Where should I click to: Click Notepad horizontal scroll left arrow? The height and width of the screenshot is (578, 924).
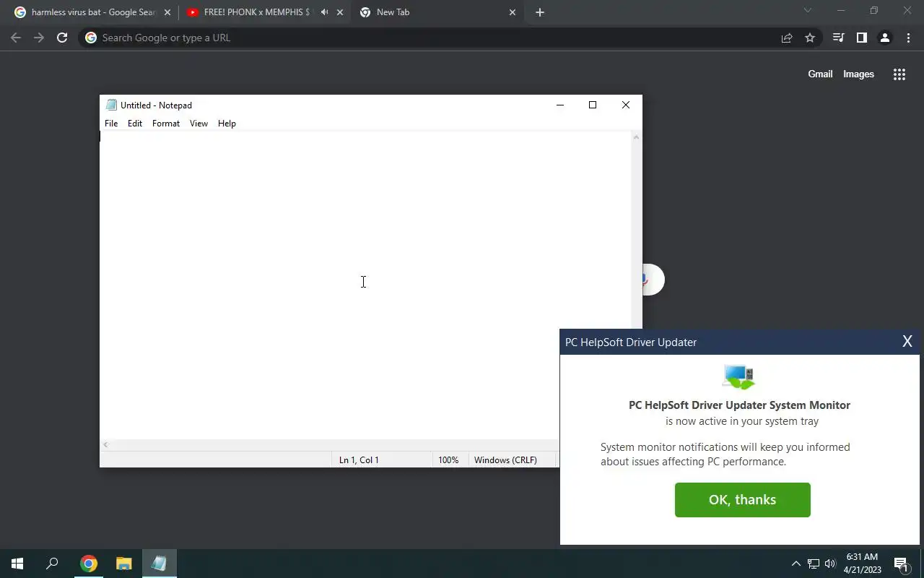pos(106,445)
